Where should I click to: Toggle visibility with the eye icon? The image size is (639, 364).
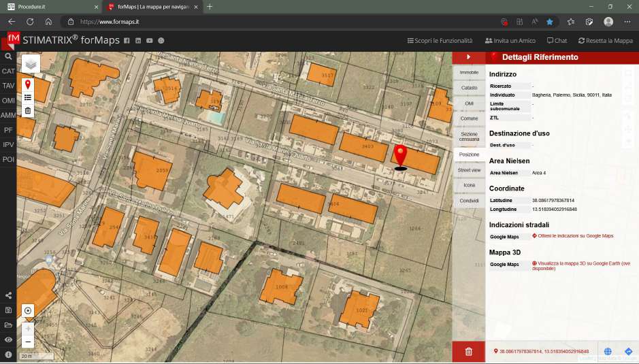pos(8,340)
